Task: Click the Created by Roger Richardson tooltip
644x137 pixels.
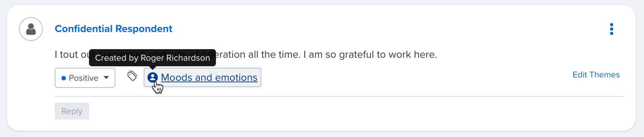Action: [x=153, y=58]
